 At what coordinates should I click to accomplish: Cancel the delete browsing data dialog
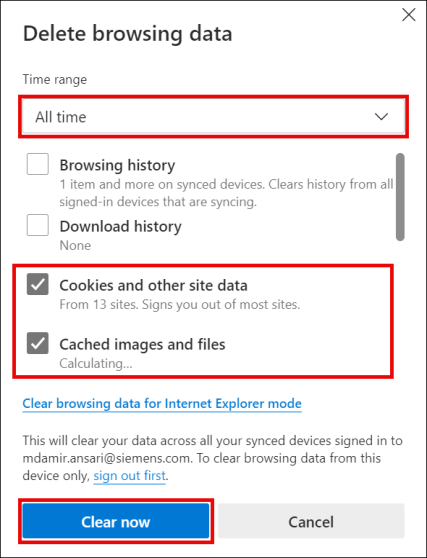311,521
